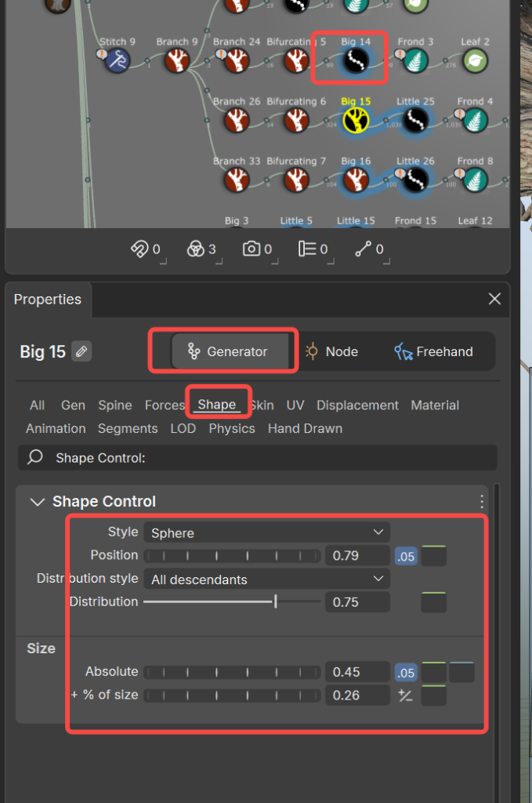Image resolution: width=532 pixels, height=803 pixels.
Task: Open the Hand Drawn properties tab
Action: point(305,428)
